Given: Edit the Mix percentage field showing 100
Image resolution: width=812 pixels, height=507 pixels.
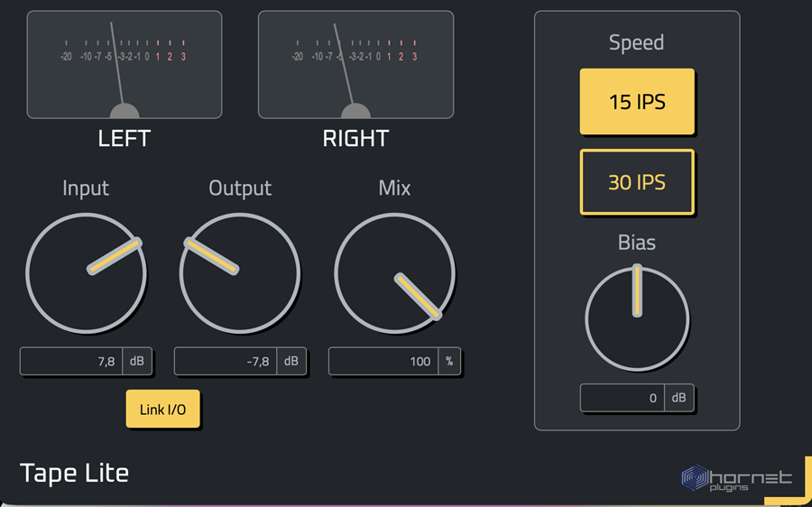Looking at the screenshot, I should 383,361.
